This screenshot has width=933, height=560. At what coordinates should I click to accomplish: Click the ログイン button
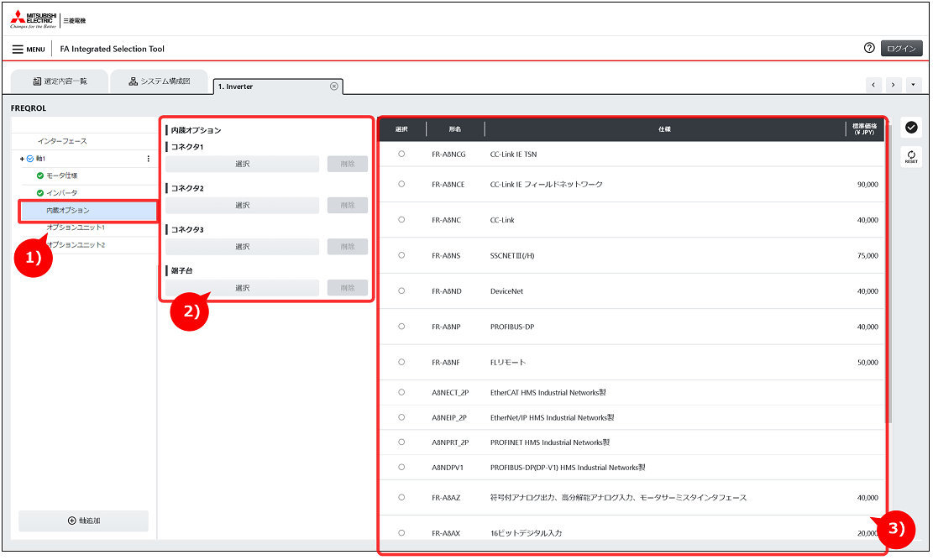(x=901, y=48)
